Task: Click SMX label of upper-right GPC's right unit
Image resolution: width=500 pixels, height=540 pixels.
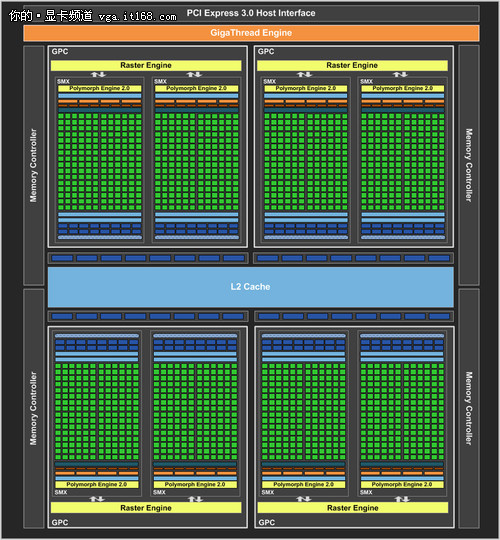Action: click(367, 82)
